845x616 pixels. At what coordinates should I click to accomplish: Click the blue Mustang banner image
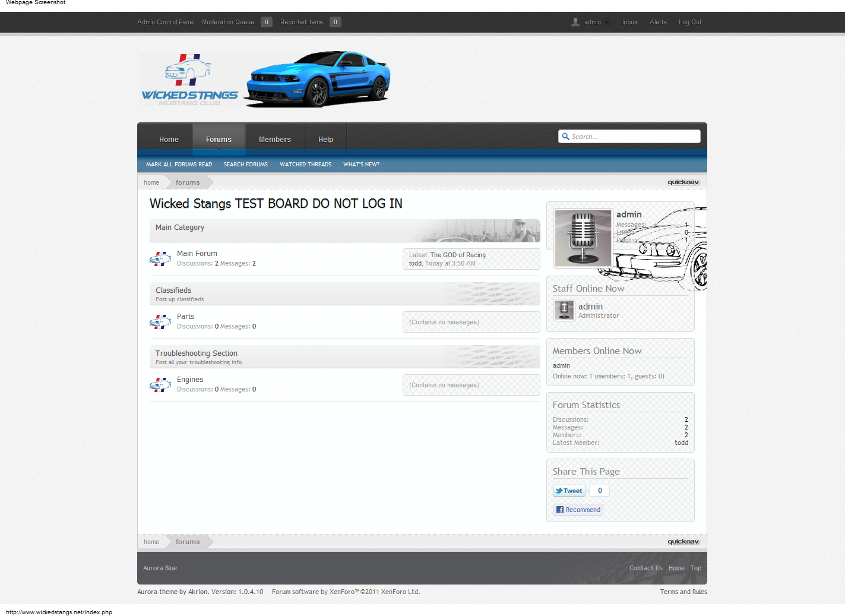tap(318, 79)
